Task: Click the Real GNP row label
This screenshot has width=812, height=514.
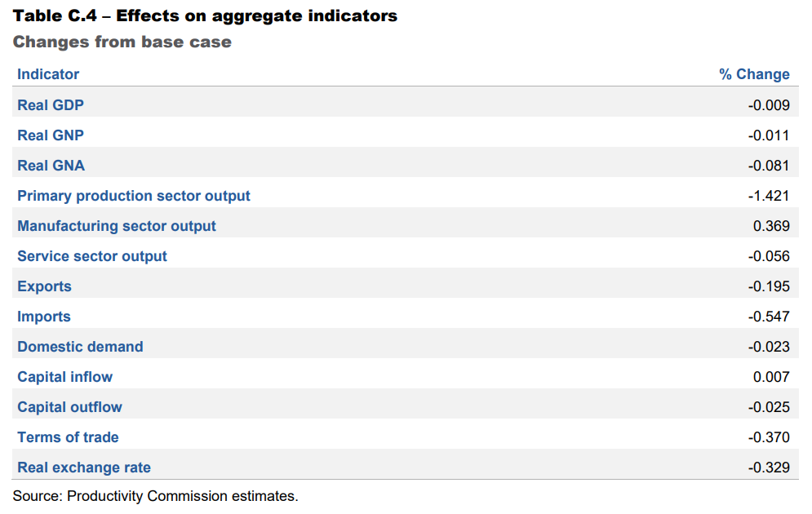Action: [50, 135]
